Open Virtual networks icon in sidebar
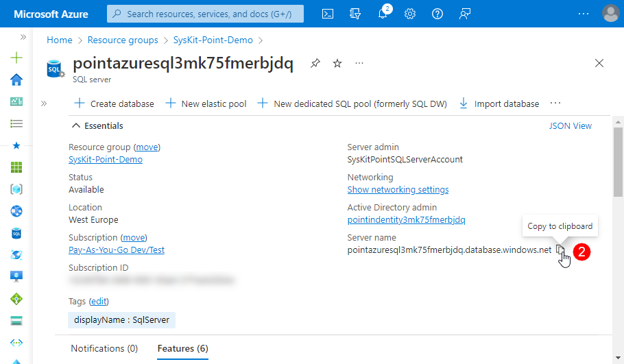624x364 pixels. click(x=16, y=343)
